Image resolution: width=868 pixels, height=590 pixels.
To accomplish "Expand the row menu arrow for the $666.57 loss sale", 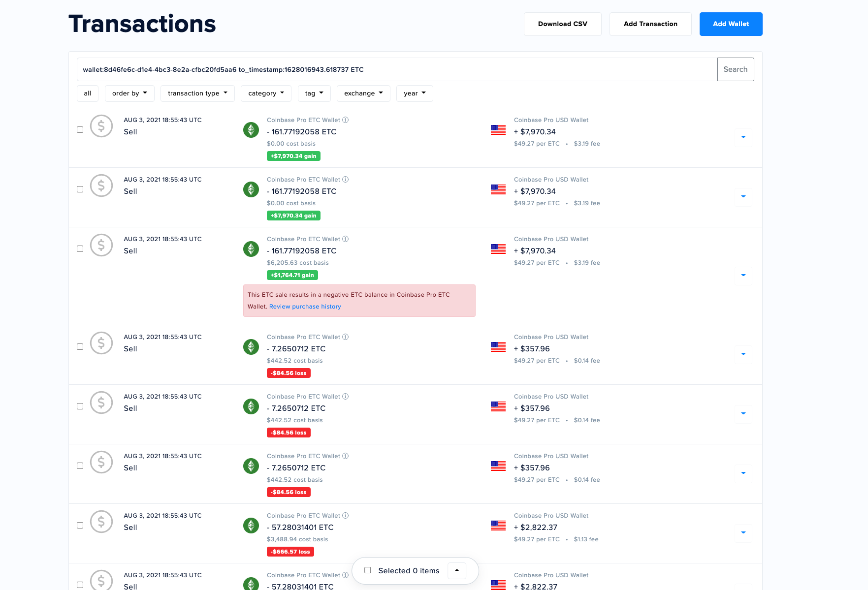I will (743, 533).
